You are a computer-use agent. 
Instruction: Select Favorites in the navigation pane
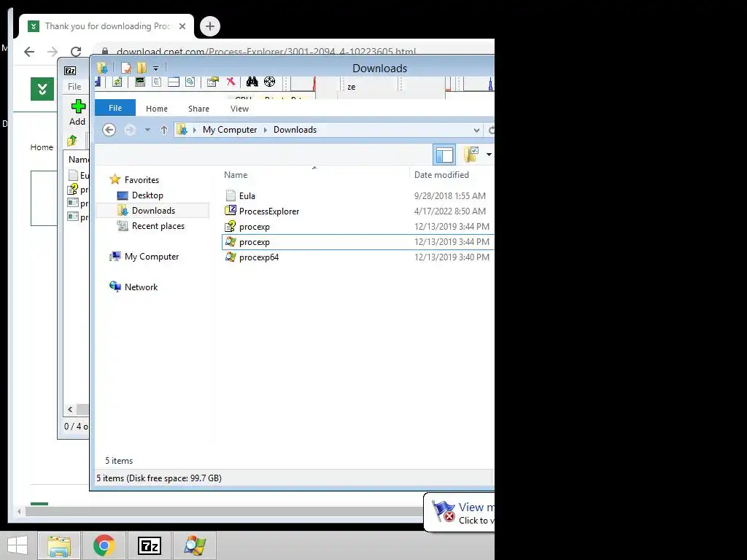(142, 180)
